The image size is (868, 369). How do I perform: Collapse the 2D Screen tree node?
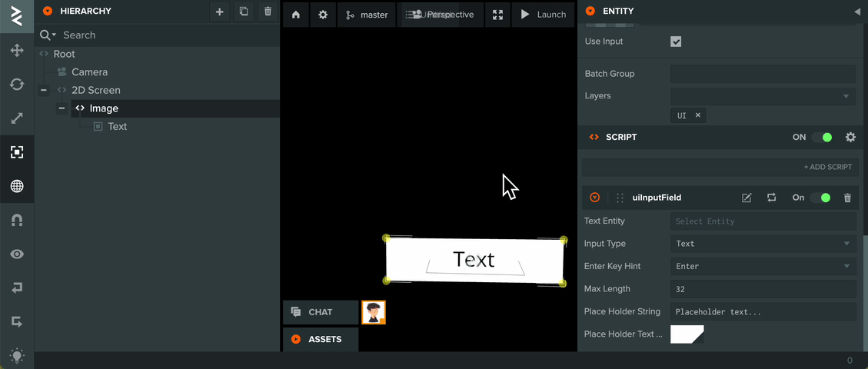[44, 90]
